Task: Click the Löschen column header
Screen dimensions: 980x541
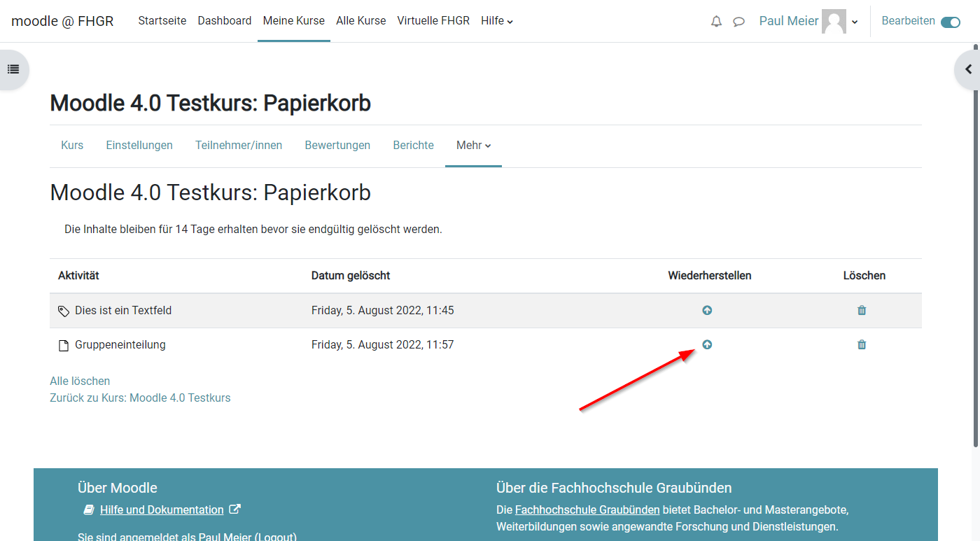Action: (864, 276)
